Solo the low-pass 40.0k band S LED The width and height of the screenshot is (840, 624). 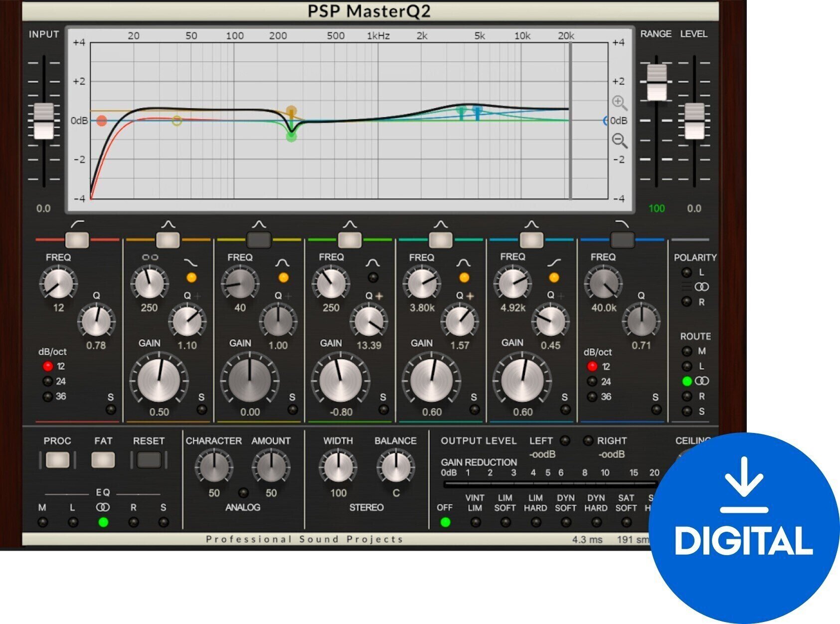pos(656,410)
